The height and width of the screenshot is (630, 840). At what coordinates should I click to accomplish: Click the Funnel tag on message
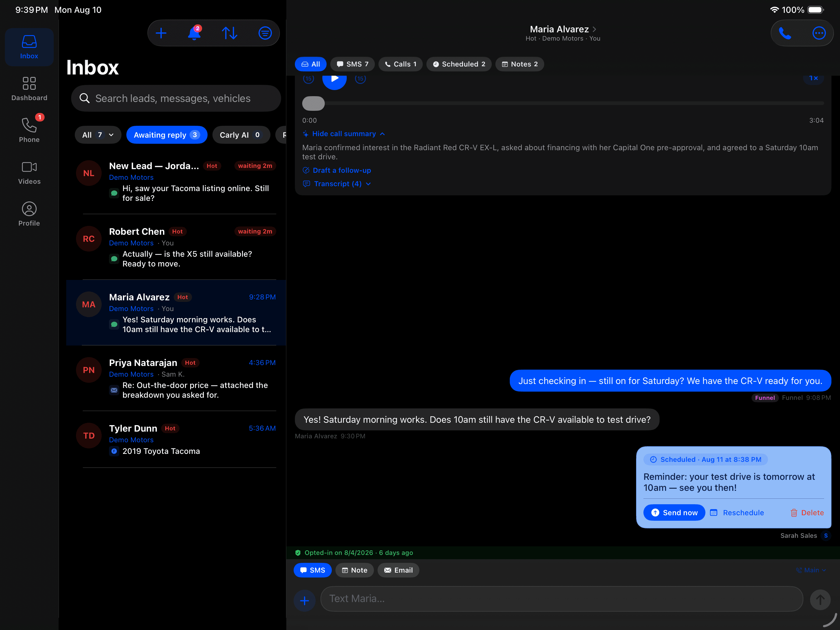click(x=764, y=398)
